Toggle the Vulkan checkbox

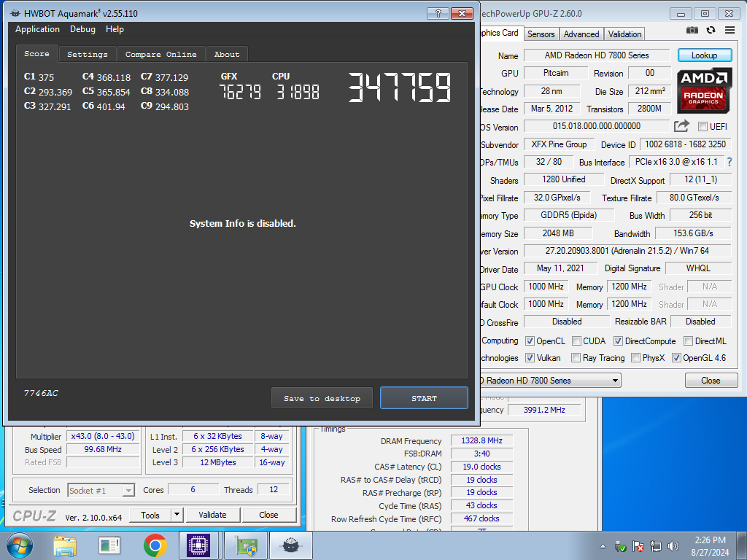point(530,357)
